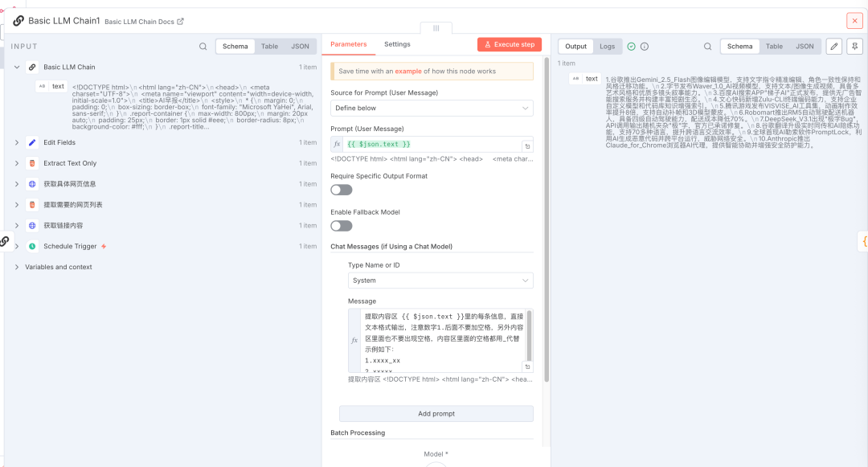Open the Message expression editor icon

coord(527,367)
